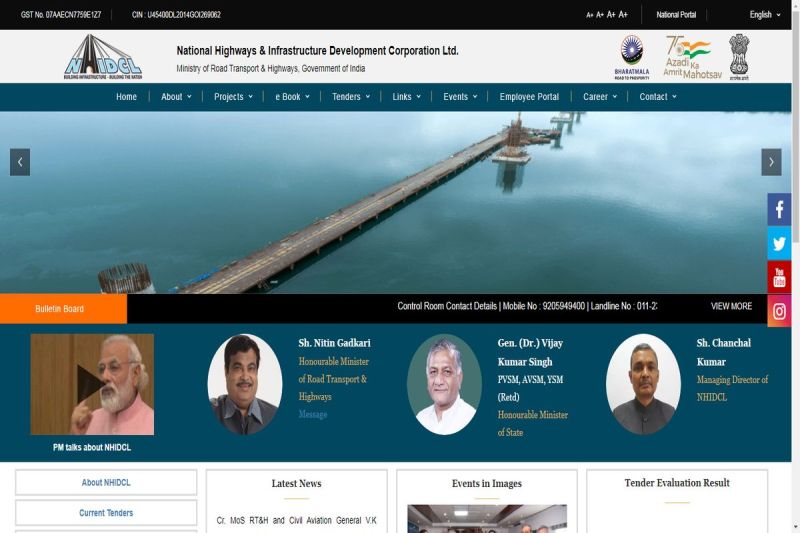Expand the Projects menu
800x533 pixels.
[x=234, y=97]
